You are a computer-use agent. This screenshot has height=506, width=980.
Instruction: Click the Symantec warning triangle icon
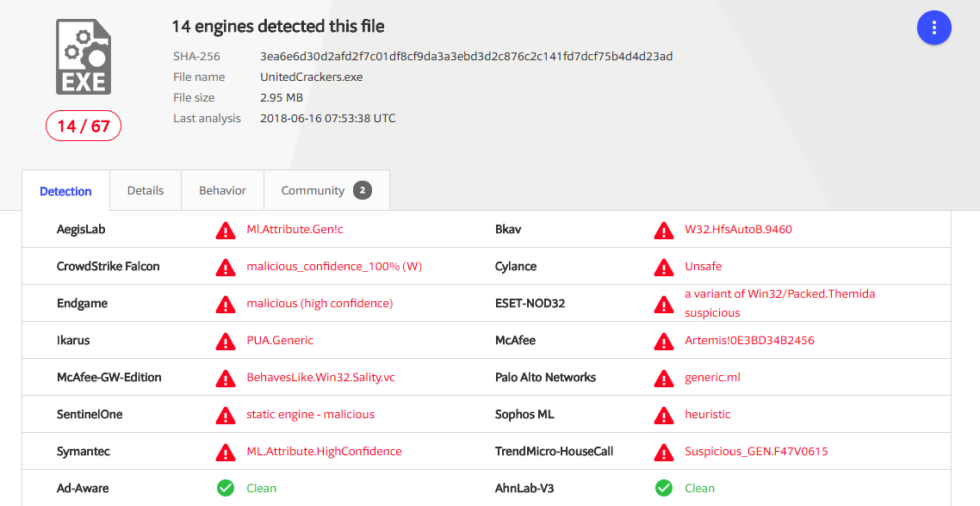pos(226,452)
